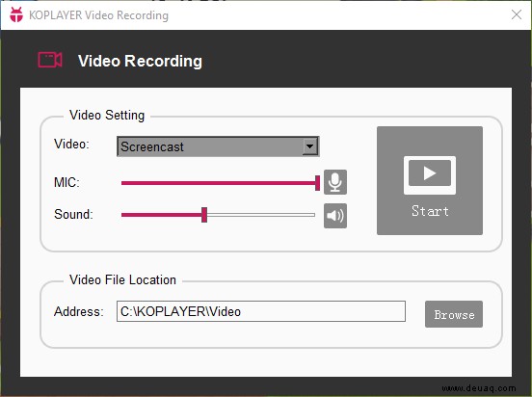Close the KOPLAYER Video Recording window
Image resolution: width=532 pixels, height=397 pixels.
[x=517, y=14]
